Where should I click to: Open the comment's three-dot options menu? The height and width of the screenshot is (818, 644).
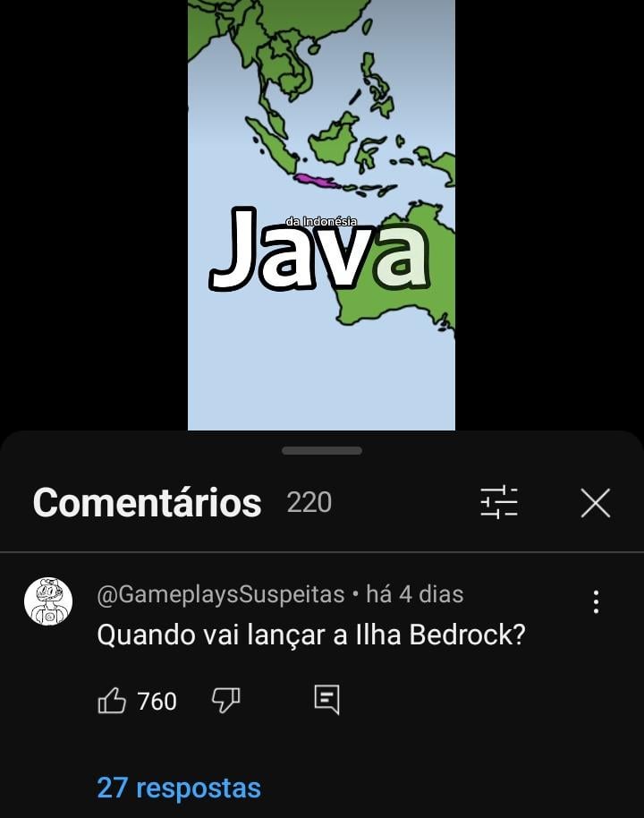(x=596, y=602)
